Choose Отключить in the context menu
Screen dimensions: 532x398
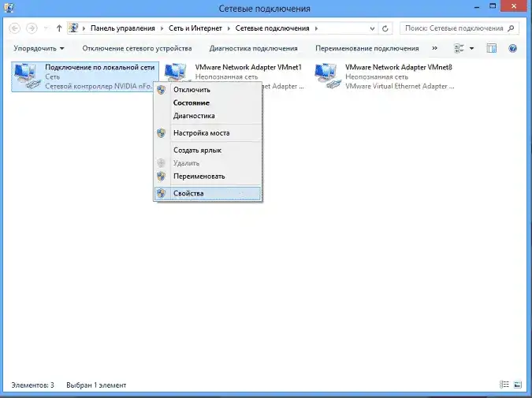207,90
